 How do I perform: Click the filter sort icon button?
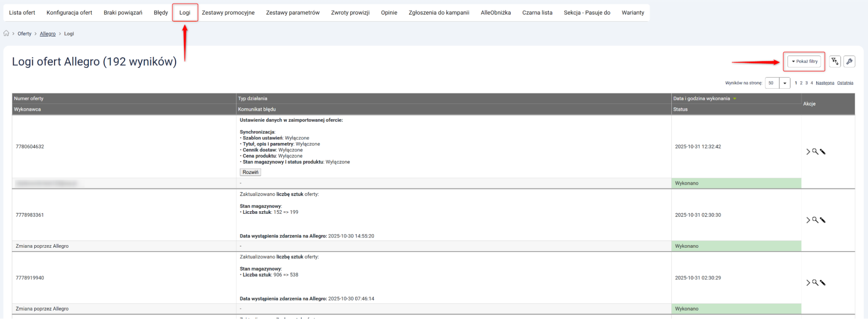(835, 62)
